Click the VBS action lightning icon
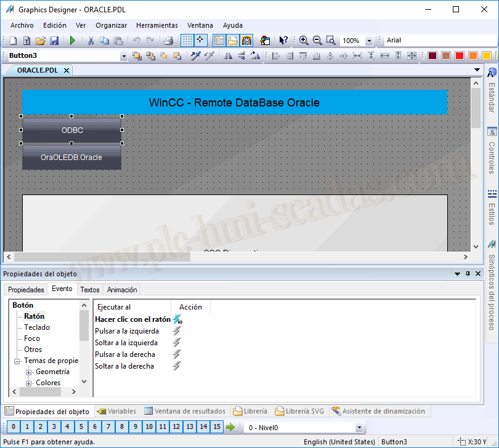The image size is (499, 448). [x=177, y=319]
